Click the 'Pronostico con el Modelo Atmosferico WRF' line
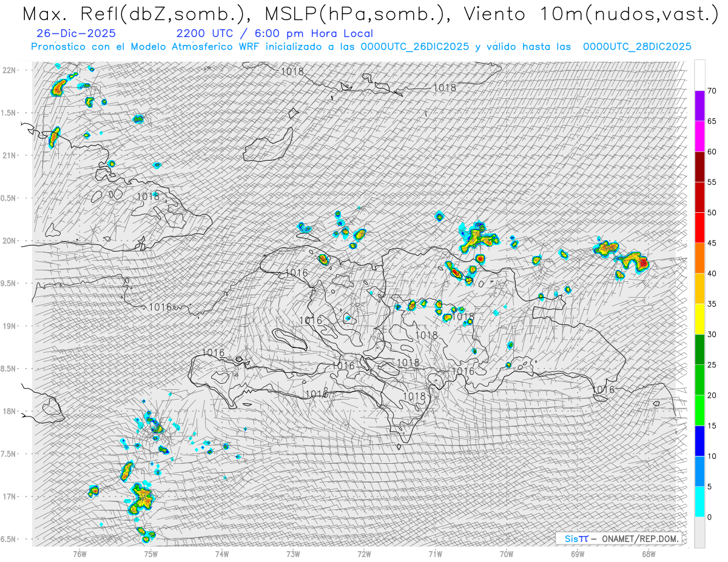Image resolution: width=728 pixels, height=562 pixels. tap(361, 47)
